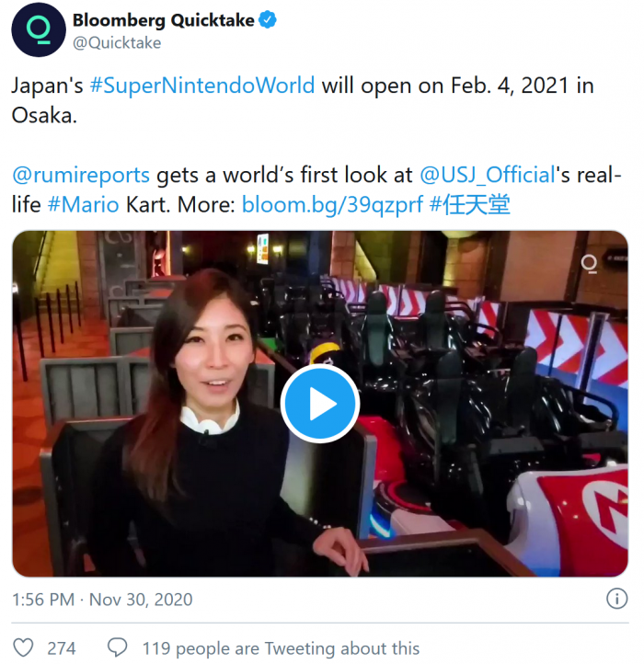Click the info circle icon
This screenshot has width=644, height=664.
click(x=617, y=599)
